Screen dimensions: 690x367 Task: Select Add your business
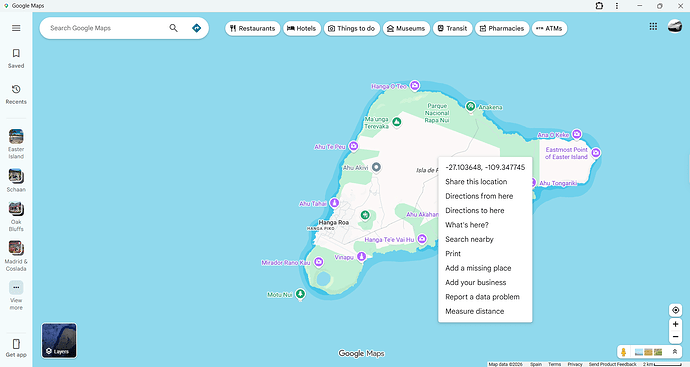[x=485, y=283]
